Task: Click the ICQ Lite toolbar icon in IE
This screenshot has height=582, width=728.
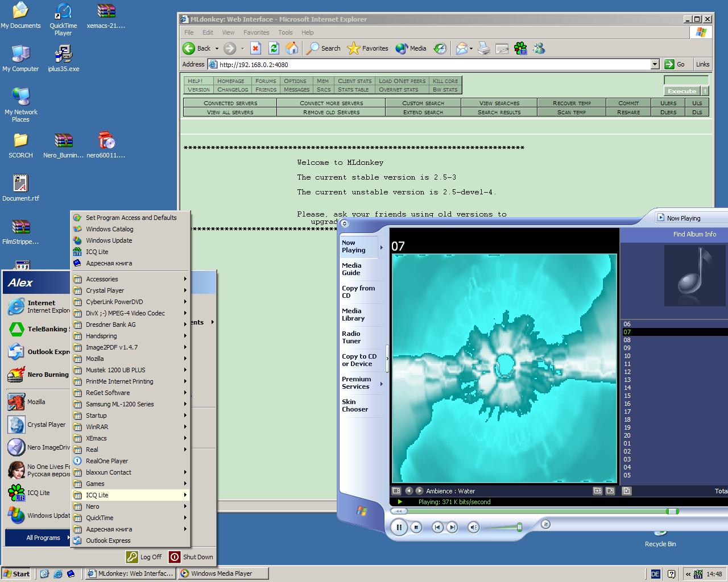Action: (520, 48)
